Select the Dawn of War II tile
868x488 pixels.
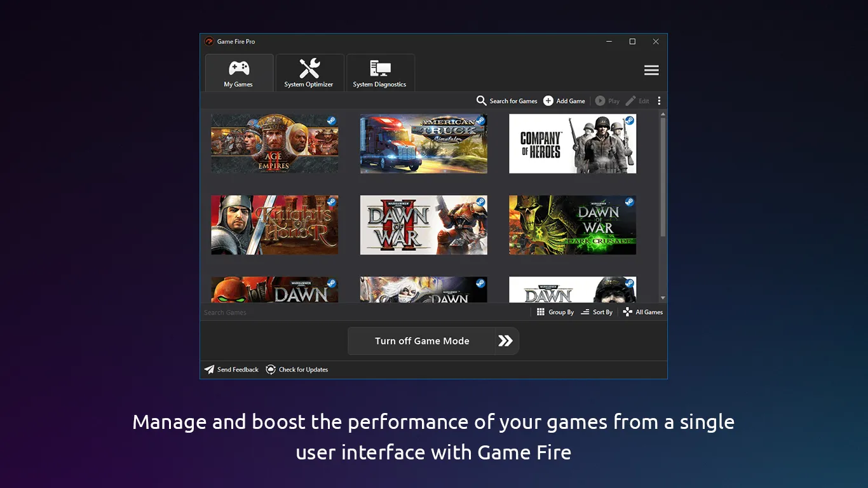point(424,225)
